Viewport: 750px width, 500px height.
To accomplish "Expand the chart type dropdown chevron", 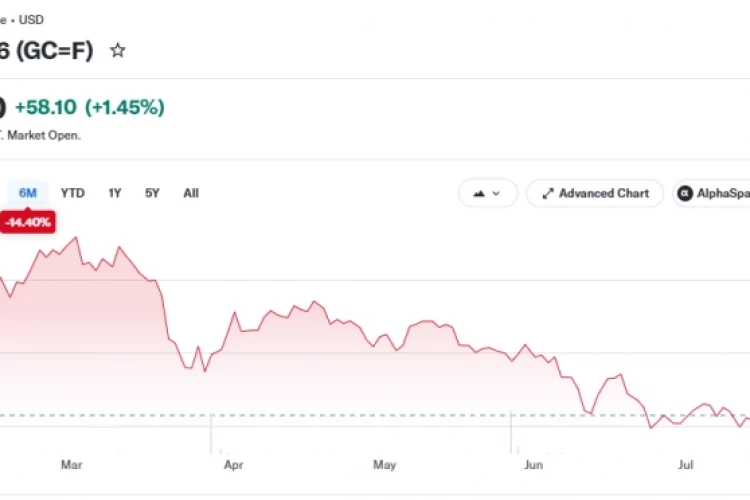I will click(496, 193).
